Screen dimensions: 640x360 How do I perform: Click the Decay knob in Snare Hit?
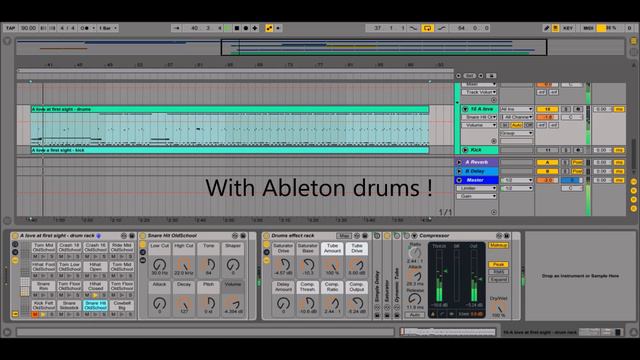click(x=184, y=303)
